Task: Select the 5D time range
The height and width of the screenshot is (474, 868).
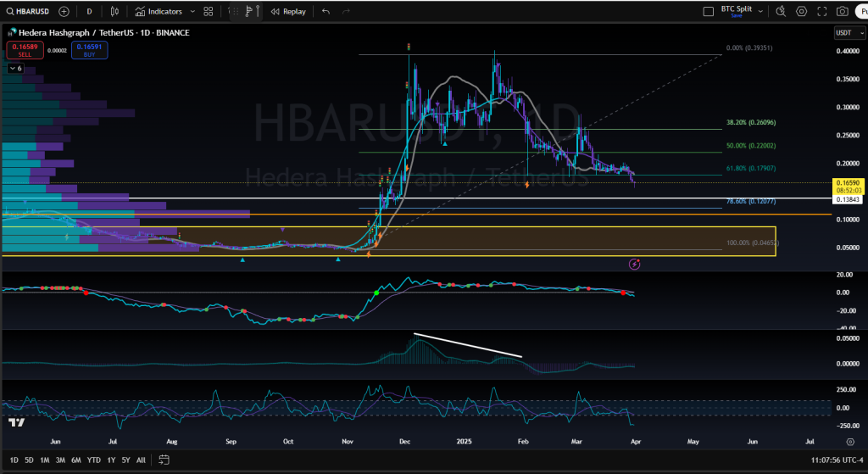Action: coord(29,460)
